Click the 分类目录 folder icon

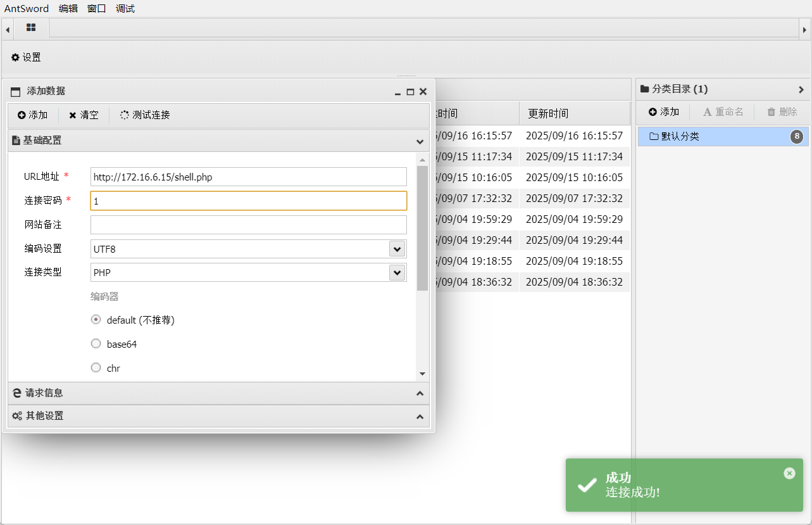click(x=645, y=89)
